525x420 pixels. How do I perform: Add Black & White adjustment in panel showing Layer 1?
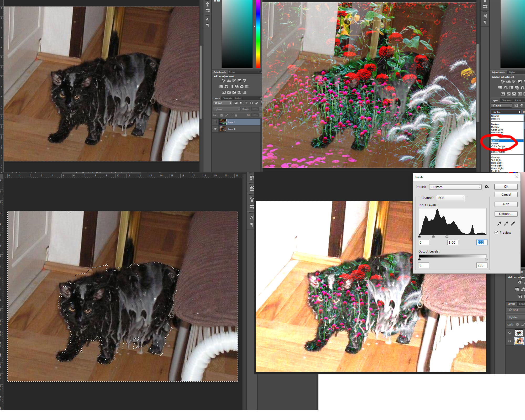click(232, 87)
